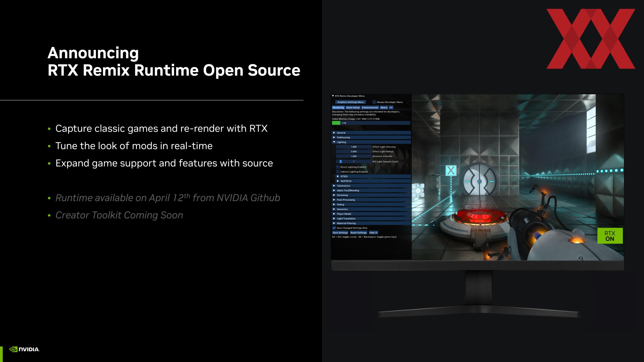Expand the ReSTIR GI subsection

tap(373, 181)
